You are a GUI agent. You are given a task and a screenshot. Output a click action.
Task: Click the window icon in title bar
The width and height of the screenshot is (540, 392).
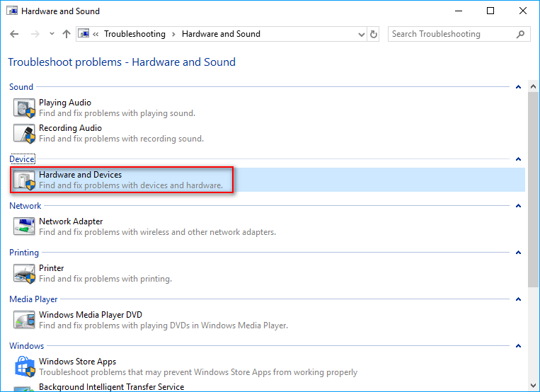(x=12, y=11)
